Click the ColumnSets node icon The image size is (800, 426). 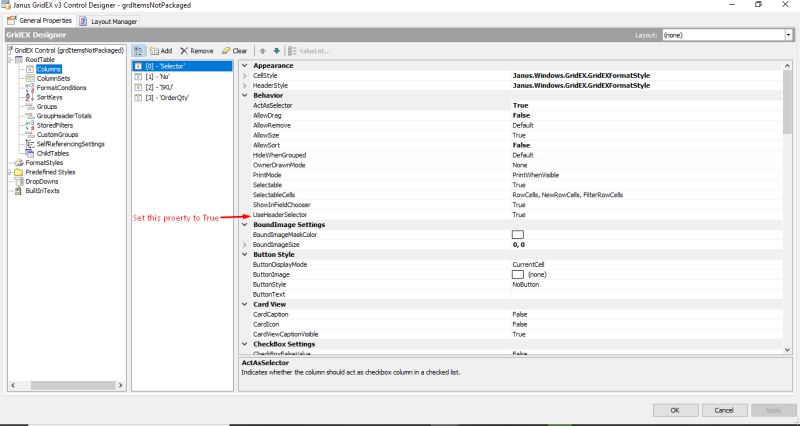[30, 79]
